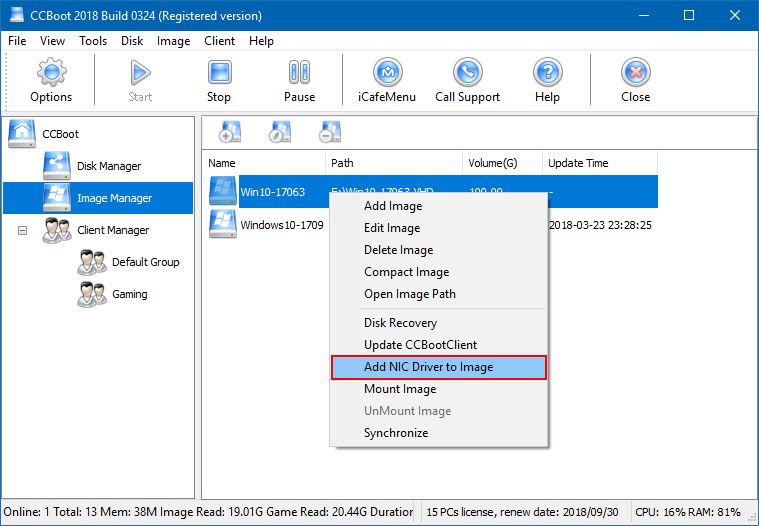Open the Tools menu
The height and width of the screenshot is (526, 759).
tap(93, 41)
